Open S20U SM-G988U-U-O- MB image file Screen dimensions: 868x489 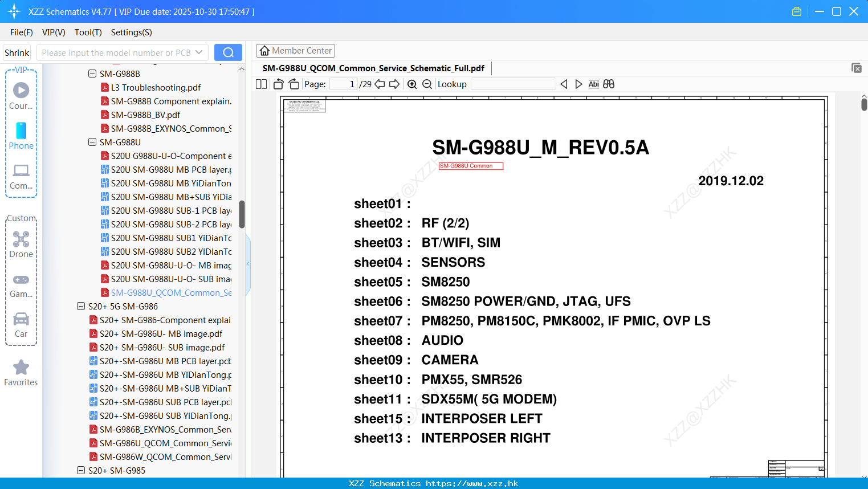[x=166, y=265]
